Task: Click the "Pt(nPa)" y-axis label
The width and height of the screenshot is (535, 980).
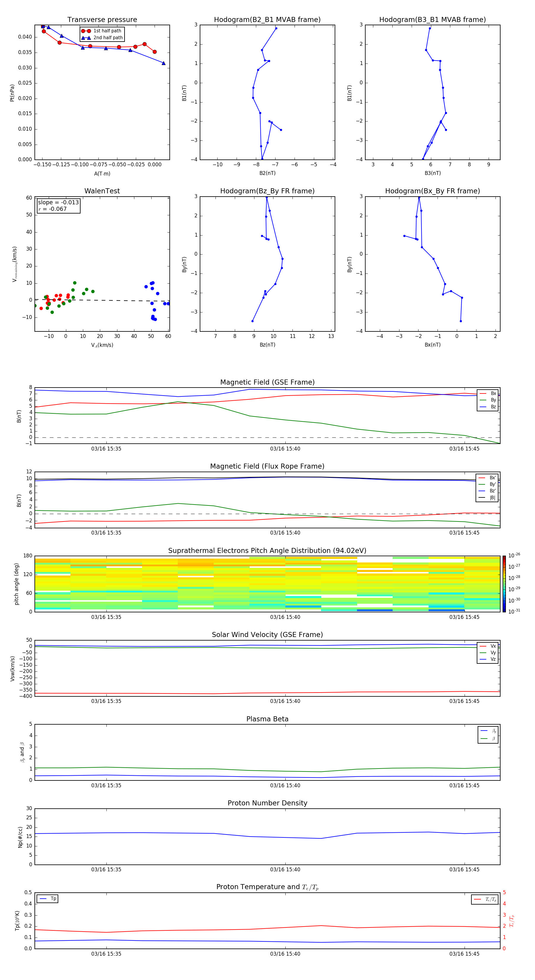Action: (12, 92)
